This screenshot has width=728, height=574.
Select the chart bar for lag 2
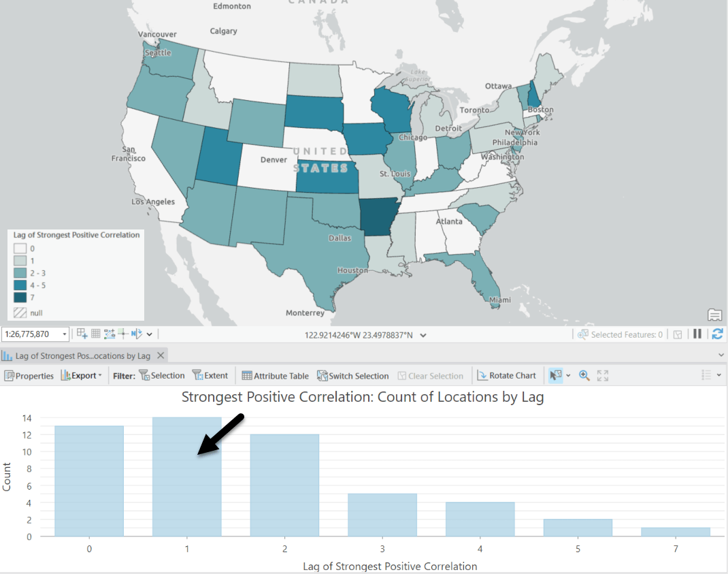(x=284, y=485)
